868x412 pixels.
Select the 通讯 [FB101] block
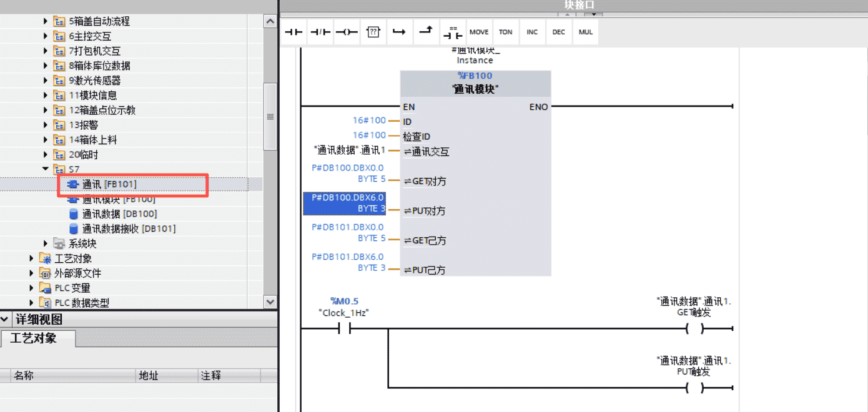pyautogui.click(x=109, y=184)
